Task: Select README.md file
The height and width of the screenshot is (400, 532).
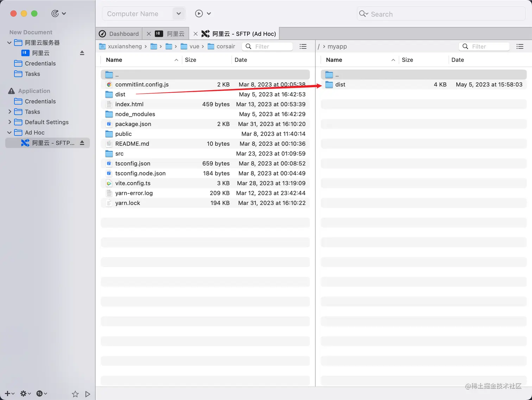Action: (205, 144)
